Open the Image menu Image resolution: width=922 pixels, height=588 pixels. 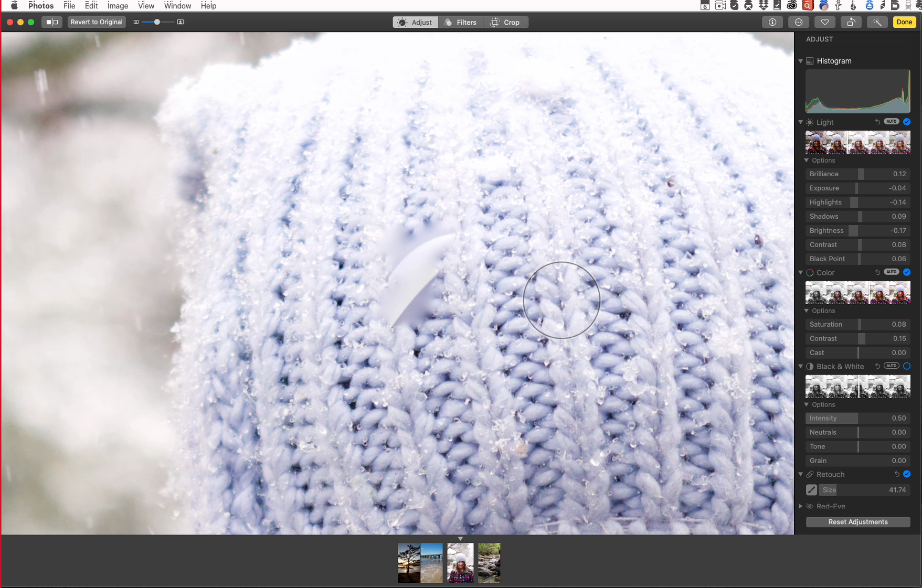coord(118,6)
